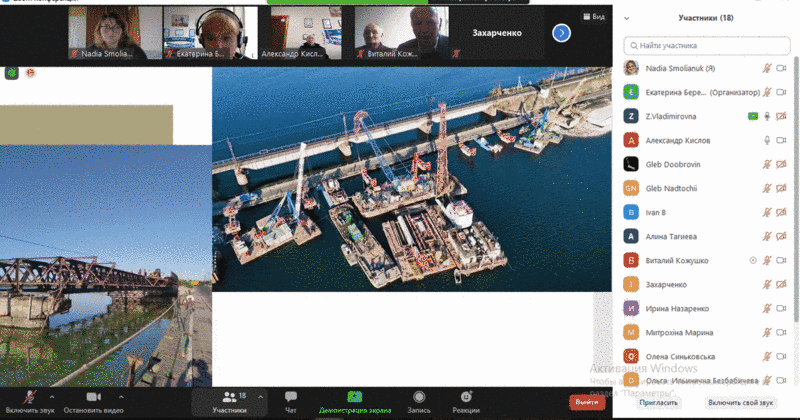Click Z.Vladimirovna's green screen share indicator

pyautogui.click(x=753, y=116)
